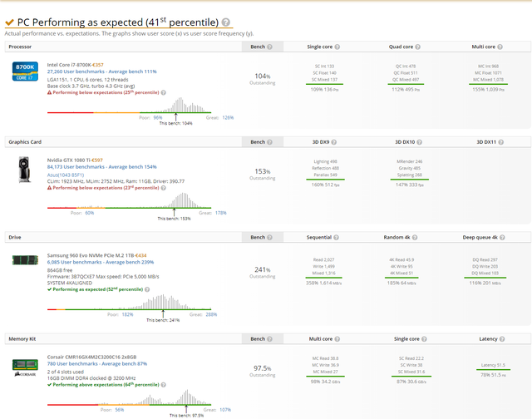Click processor 104% bench score

263,76
